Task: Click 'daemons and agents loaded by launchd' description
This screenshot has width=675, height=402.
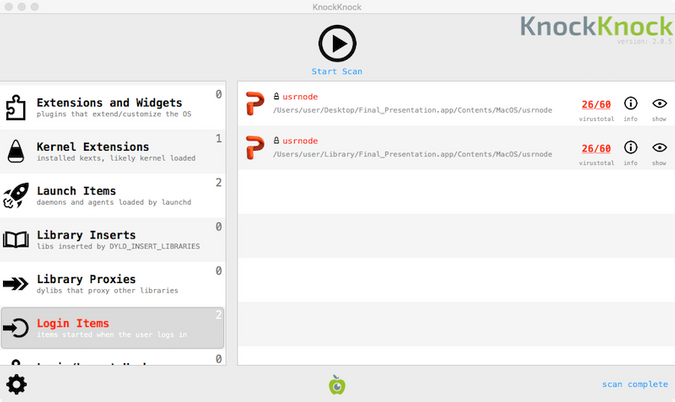Action: click(x=114, y=202)
